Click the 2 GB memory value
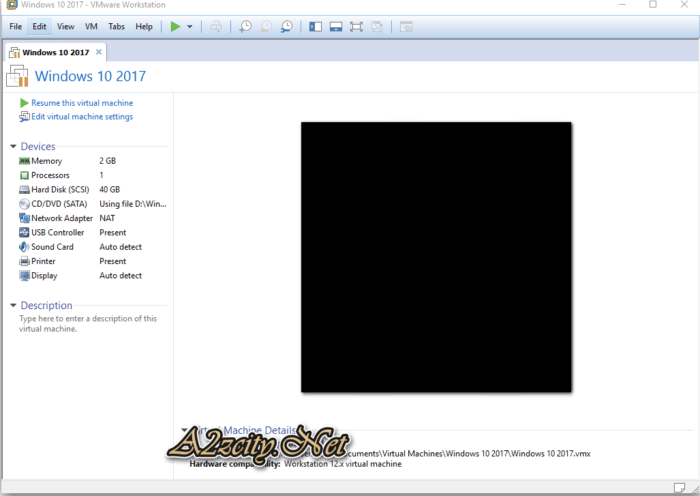Screen dimensions: 700x496 pyautogui.click(x=108, y=161)
